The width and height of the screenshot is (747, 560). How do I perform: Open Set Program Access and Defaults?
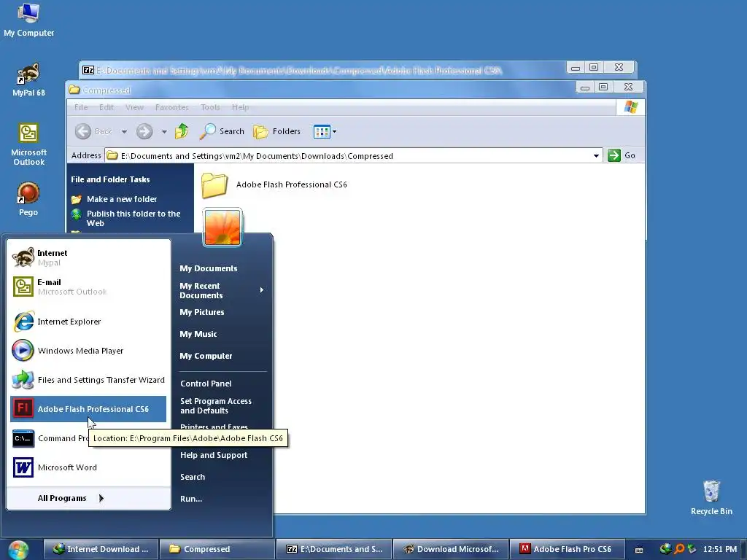pyautogui.click(x=216, y=405)
